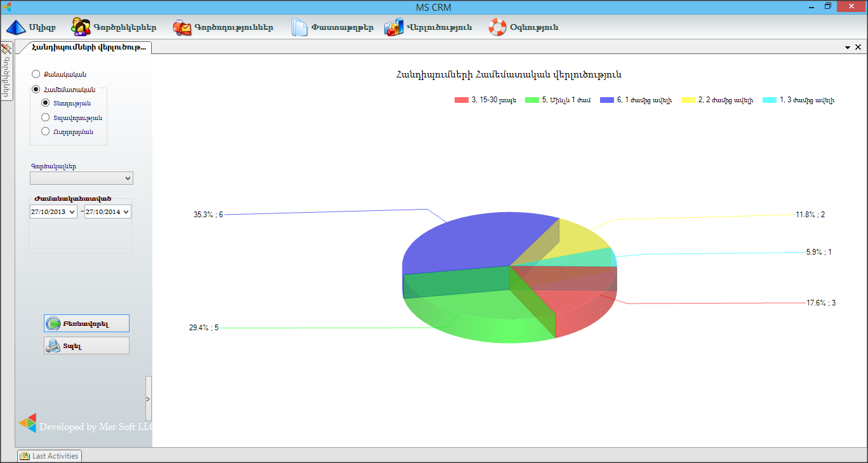Expand the side panel with the arrow handle
Image resolution: width=868 pixels, height=463 pixels.
148,399
